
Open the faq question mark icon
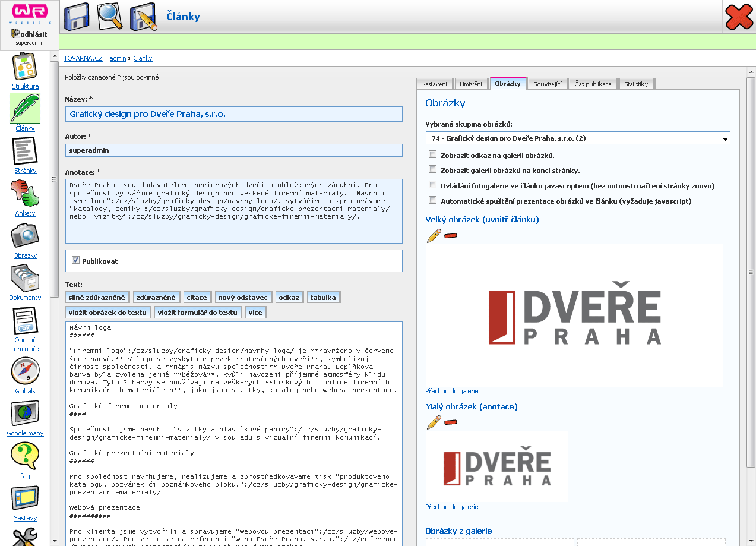[25, 456]
